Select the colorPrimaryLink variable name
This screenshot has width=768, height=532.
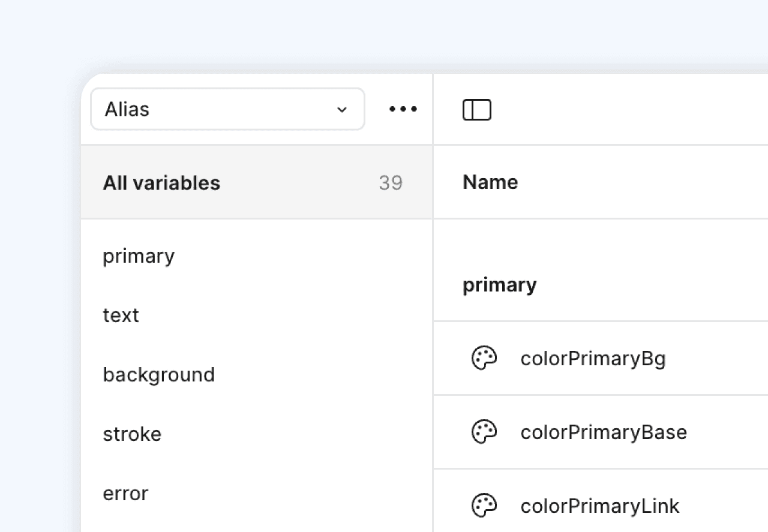pos(600,506)
